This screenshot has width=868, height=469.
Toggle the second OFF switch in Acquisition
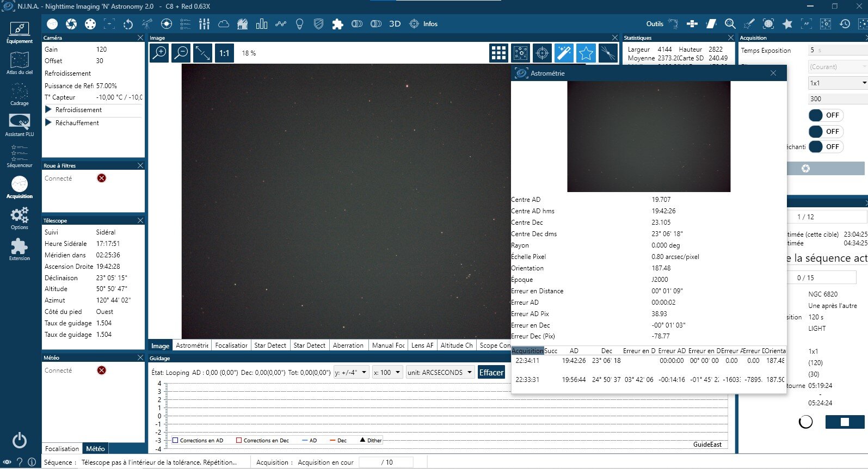[x=826, y=132]
